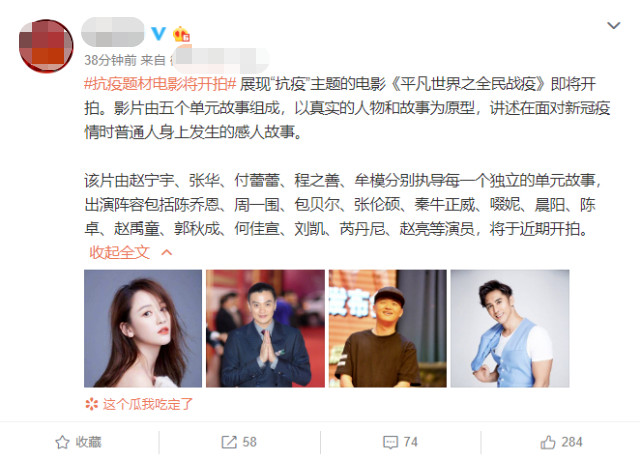Like the post with thumbs-up icon

click(x=548, y=442)
